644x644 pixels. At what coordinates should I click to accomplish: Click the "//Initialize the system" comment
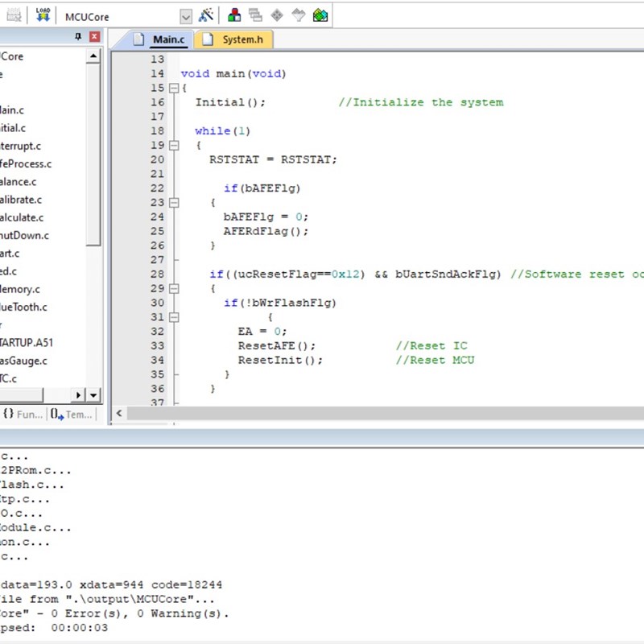tap(421, 102)
